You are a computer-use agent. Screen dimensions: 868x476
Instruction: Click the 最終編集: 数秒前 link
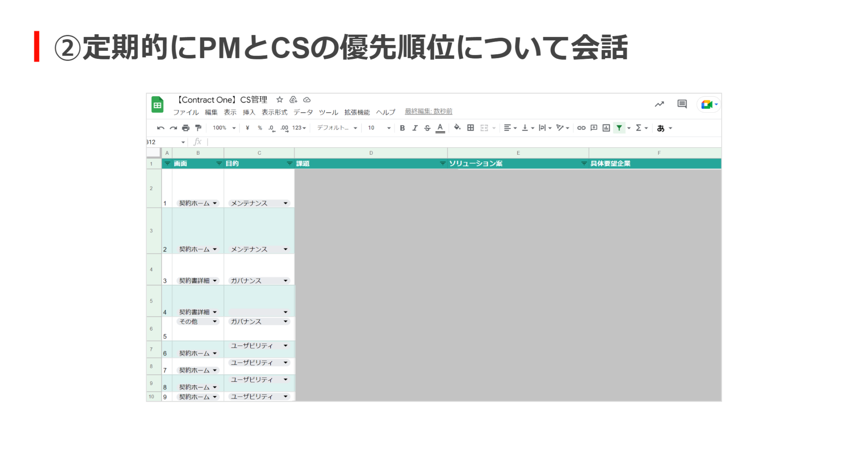[428, 111]
